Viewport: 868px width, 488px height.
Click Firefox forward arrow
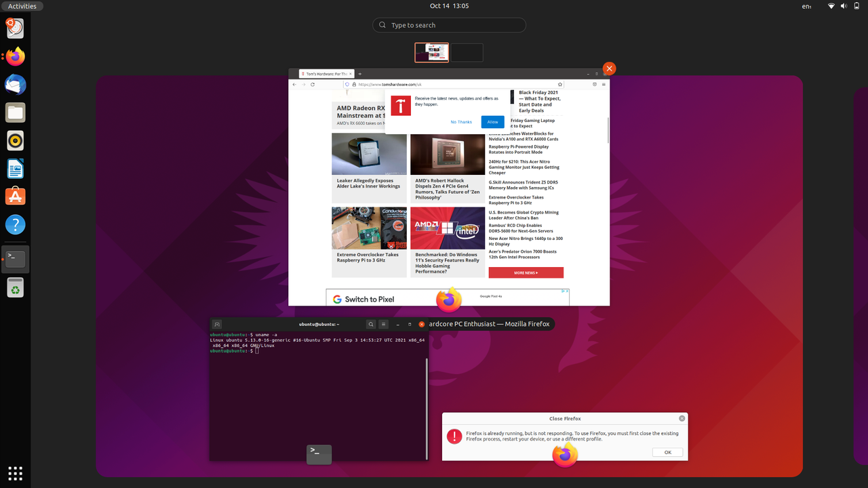pos(303,85)
